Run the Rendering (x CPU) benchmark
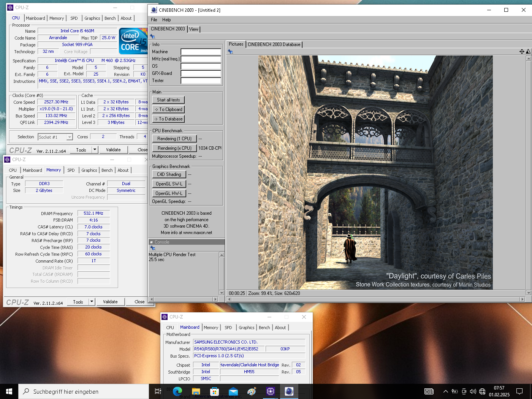This screenshot has height=399, width=532. (174, 148)
